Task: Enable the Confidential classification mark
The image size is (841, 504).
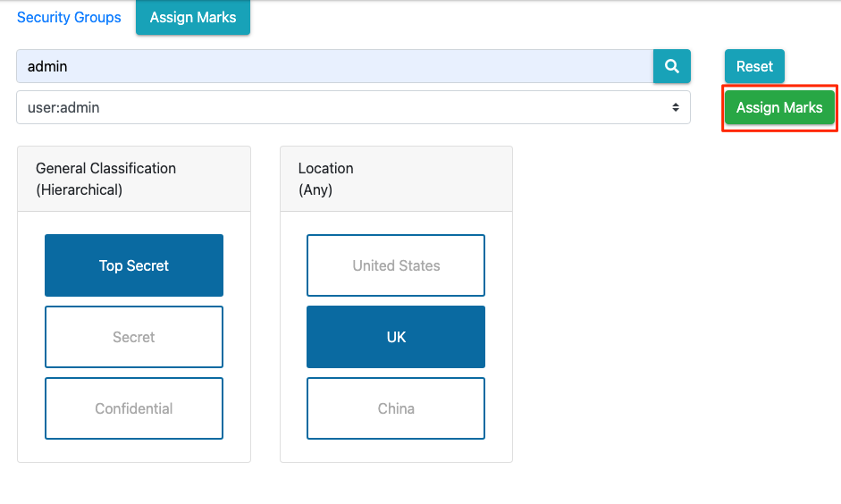Action: (134, 408)
